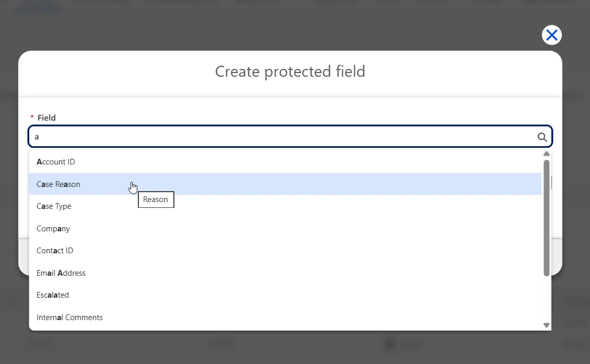
Task: Click the scroll-down arrow of the dropdown list
Action: pos(546,325)
